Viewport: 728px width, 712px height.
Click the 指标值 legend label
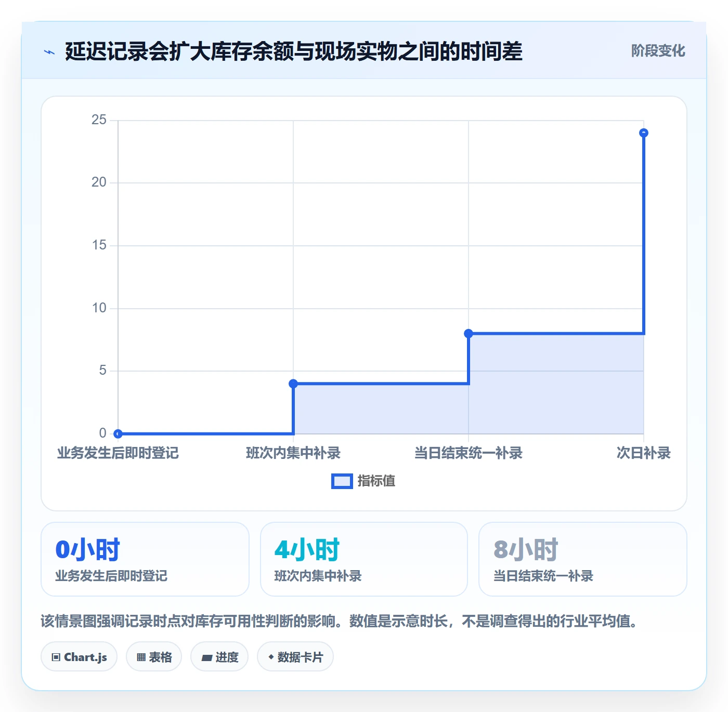[376, 481]
